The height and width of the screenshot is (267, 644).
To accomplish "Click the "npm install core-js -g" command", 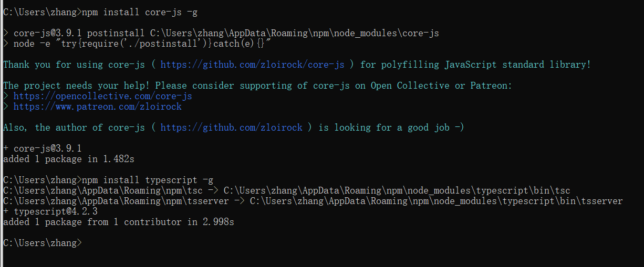I will click(x=140, y=12).
